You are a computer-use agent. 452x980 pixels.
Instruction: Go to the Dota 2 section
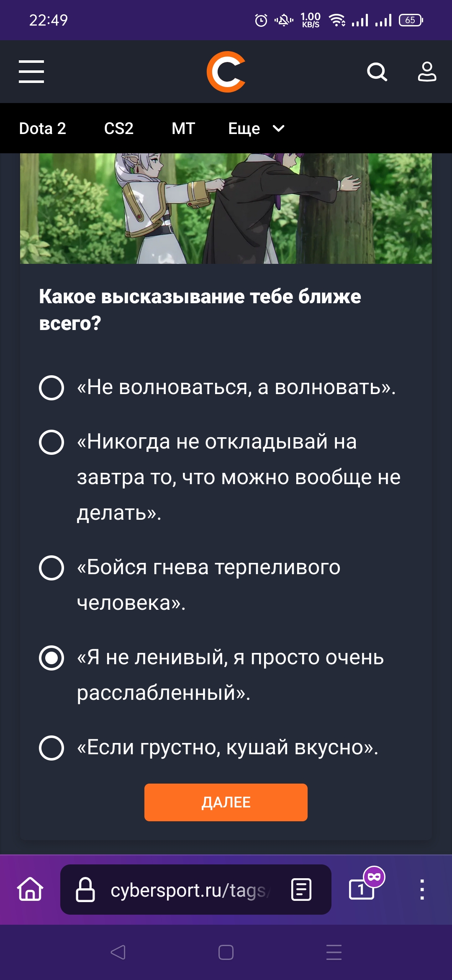43,129
